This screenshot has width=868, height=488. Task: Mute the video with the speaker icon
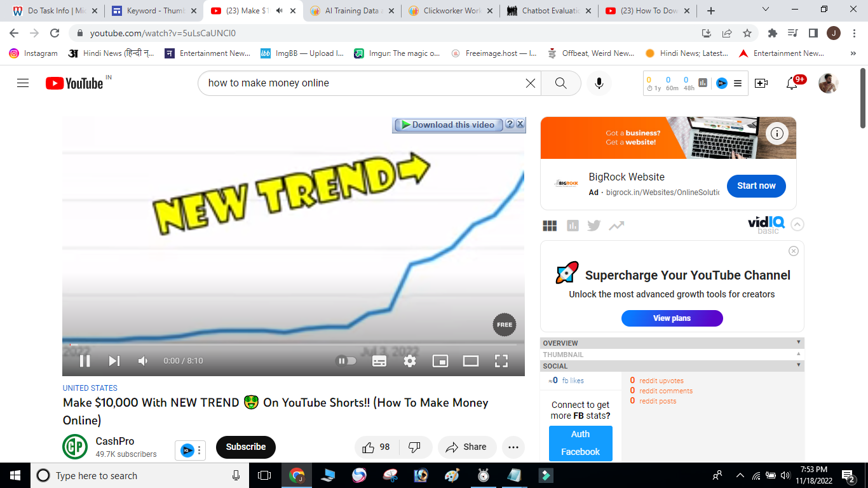tap(144, 361)
